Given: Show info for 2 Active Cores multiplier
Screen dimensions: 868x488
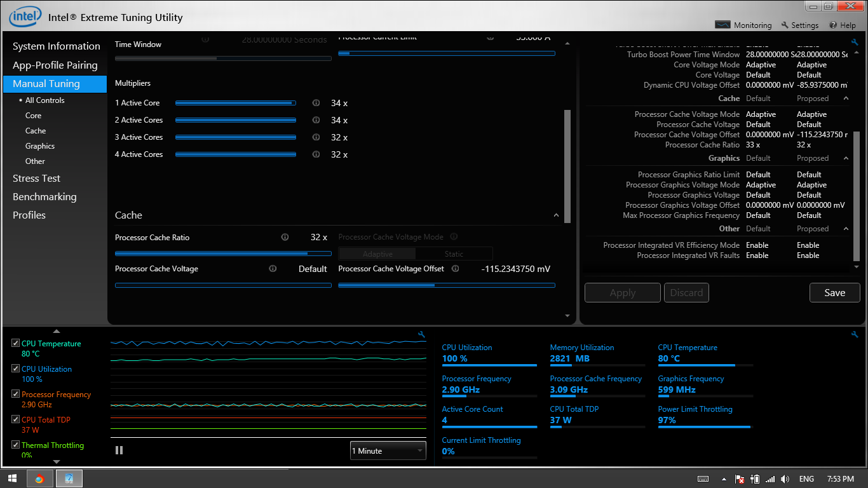Looking at the screenshot, I should coord(316,120).
